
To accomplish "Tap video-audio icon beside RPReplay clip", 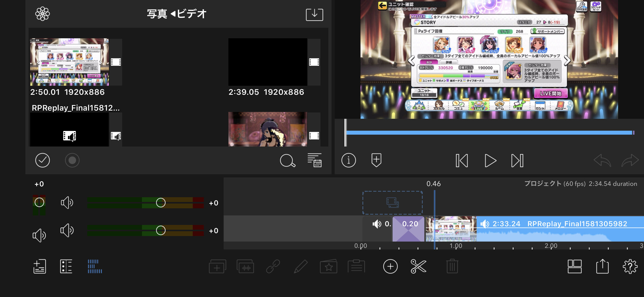I will click(116, 136).
